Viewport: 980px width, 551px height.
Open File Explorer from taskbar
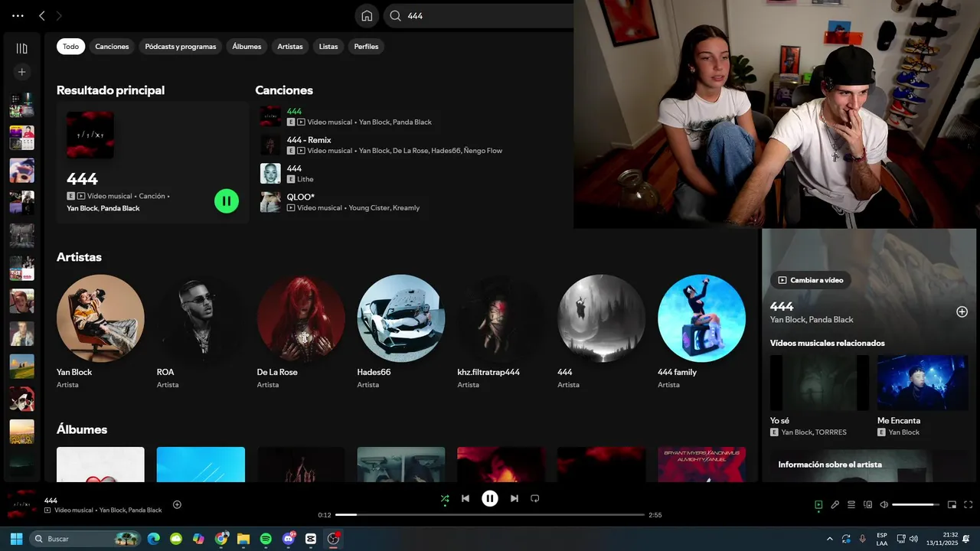pos(243,539)
